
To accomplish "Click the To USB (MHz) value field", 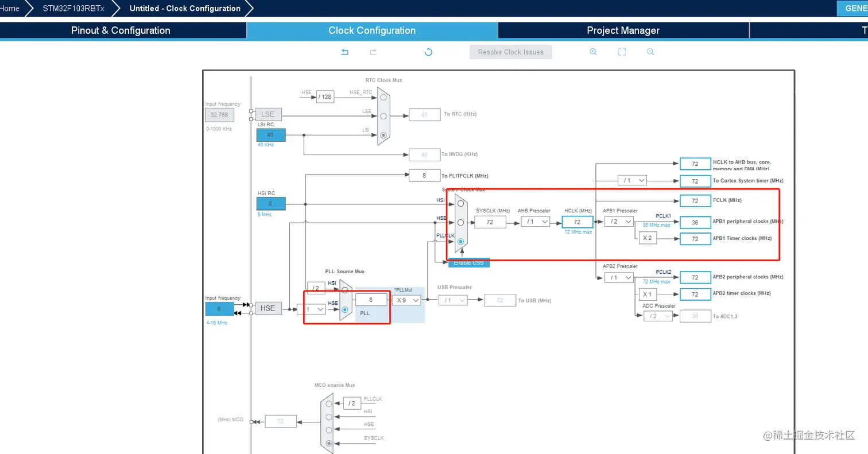I will pos(500,300).
